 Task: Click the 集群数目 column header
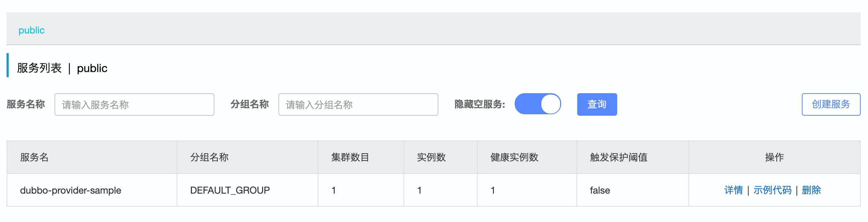tap(350, 157)
